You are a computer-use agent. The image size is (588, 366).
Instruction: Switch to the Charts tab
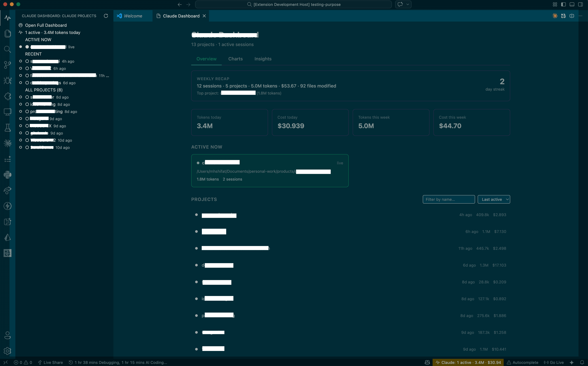click(x=235, y=59)
